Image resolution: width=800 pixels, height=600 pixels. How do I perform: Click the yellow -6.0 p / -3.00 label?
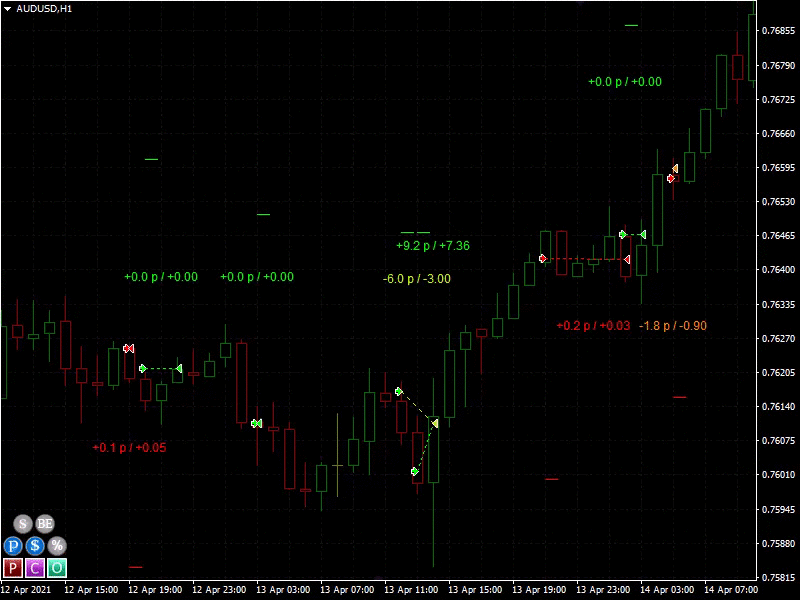[417, 279]
